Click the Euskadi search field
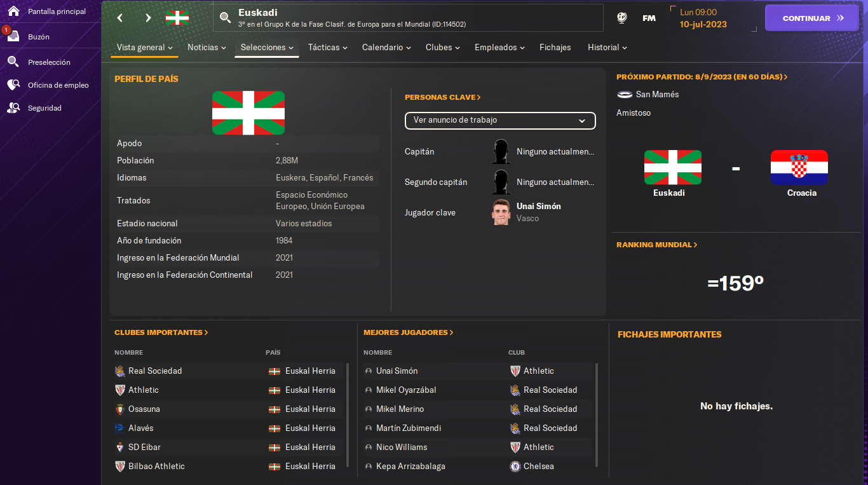 click(408, 18)
